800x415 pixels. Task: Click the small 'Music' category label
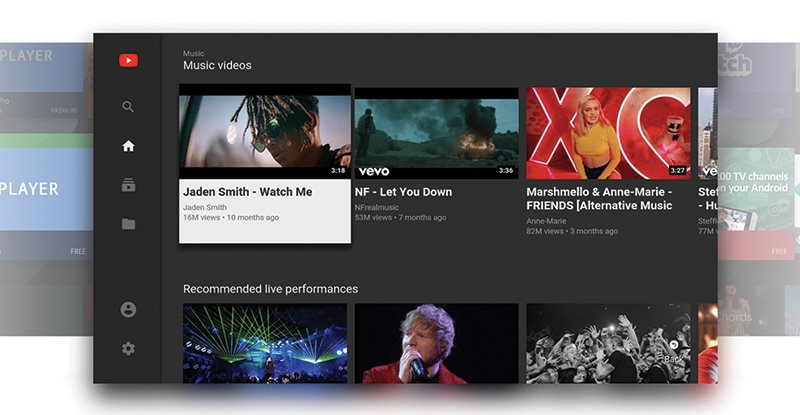(x=193, y=53)
